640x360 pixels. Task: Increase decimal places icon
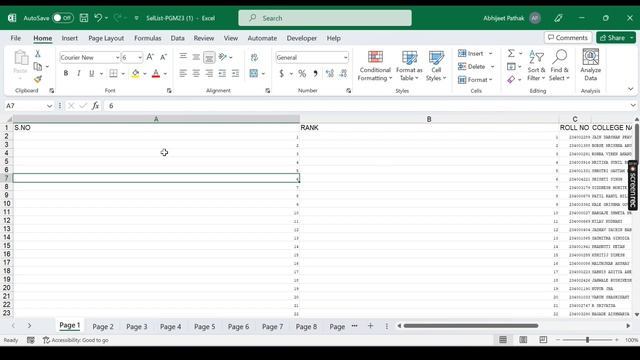point(330,73)
